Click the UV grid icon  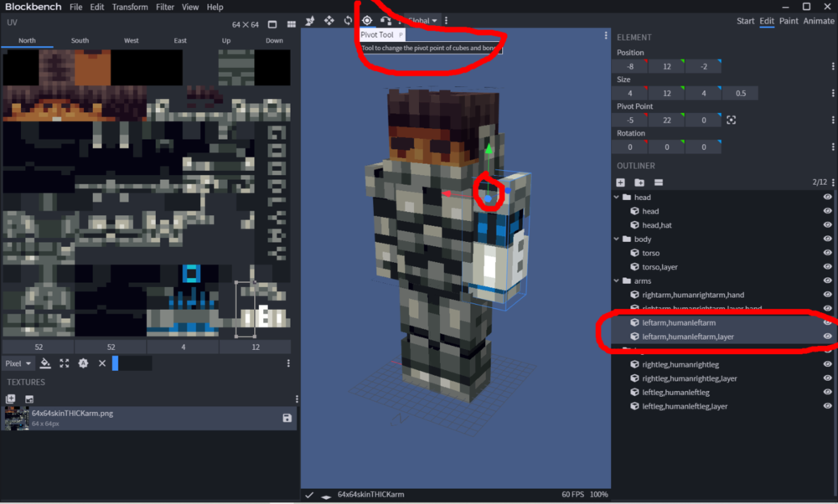[x=292, y=24]
